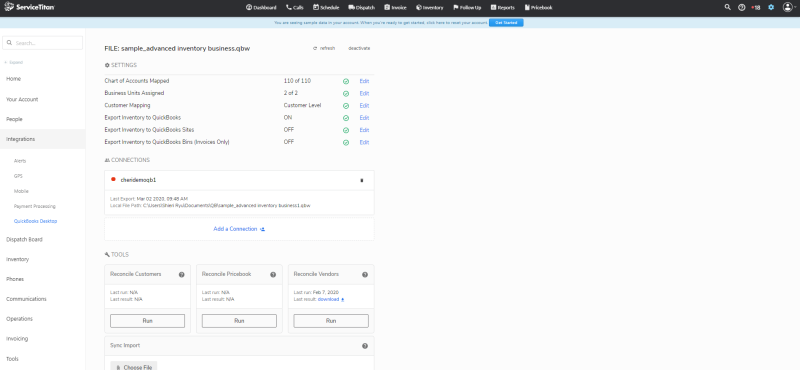Screen dimensions: 800x370
Task: Expand Invoicing in the sidebar
Action: click(x=17, y=339)
